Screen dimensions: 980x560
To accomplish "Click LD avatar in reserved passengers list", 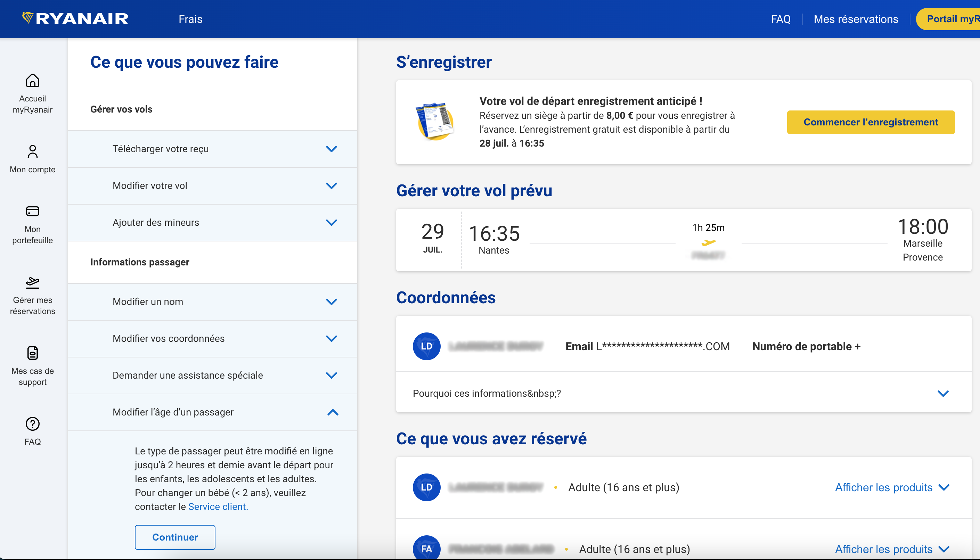I will pyautogui.click(x=426, y=487).
